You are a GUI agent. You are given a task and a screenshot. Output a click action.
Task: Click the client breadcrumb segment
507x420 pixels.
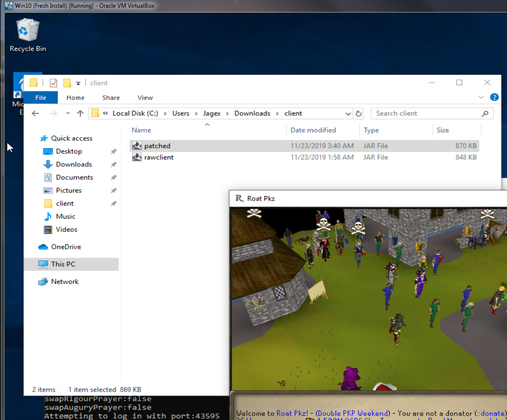point(293,114)
